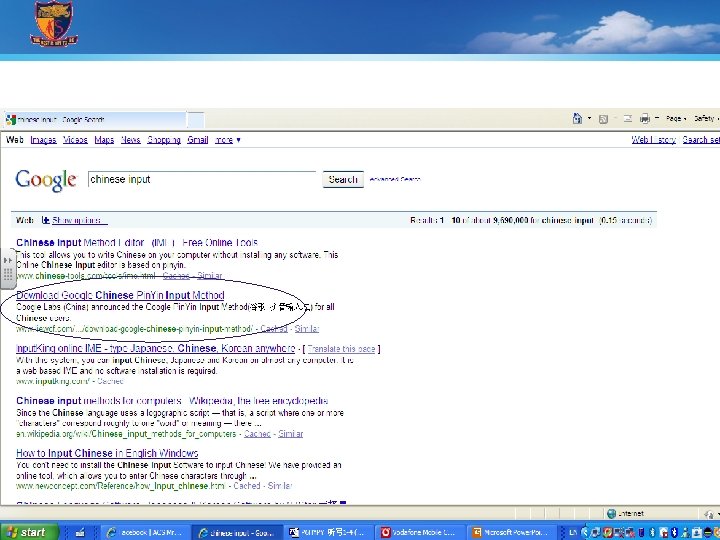Image resolution: width=720 pixels, height=540 pixels.
Task: Open Similar link for PinYin download result
Action: point(306,329)
